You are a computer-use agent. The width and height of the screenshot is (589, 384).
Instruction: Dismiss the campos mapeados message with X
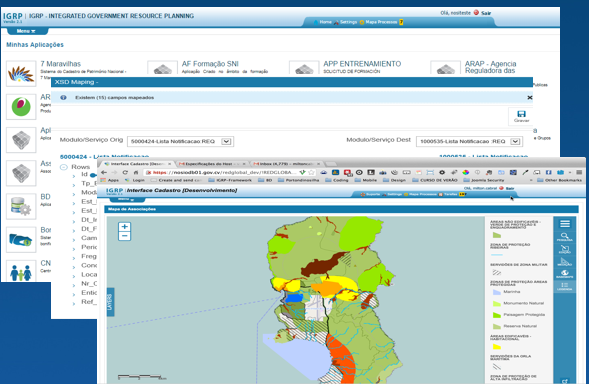[529, 97]
